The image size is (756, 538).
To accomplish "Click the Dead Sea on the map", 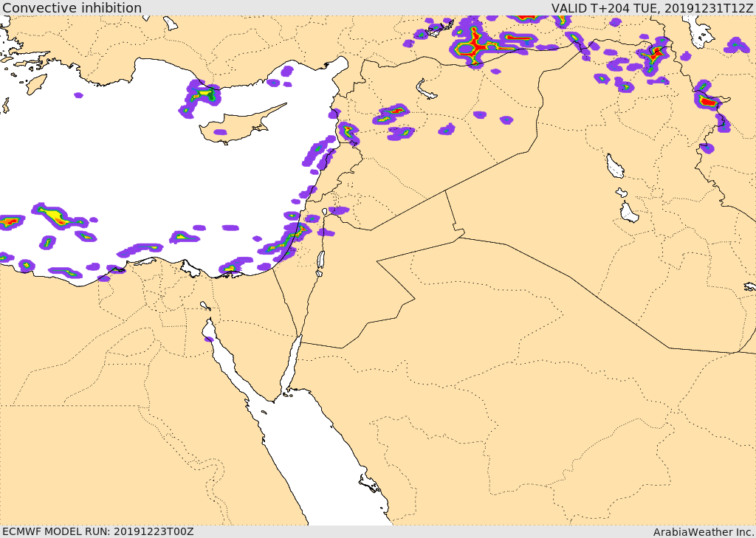I will click(320, 261).
